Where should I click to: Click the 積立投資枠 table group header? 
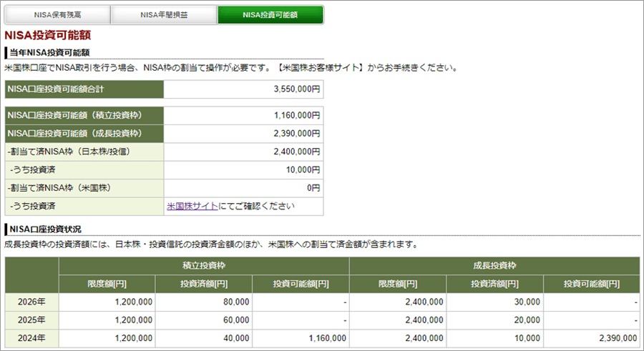204,266
